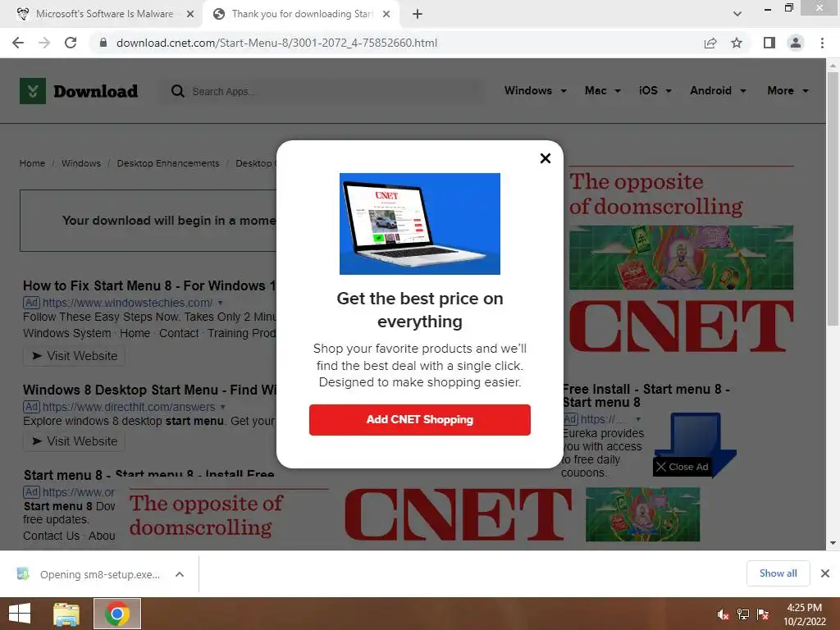
Task: Expand the sm8-setup.exe download options arrow
Action: tap(180, 574)
